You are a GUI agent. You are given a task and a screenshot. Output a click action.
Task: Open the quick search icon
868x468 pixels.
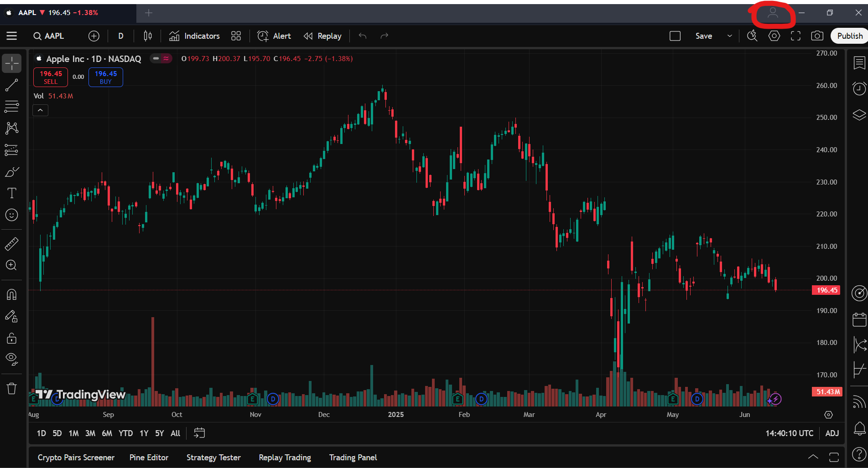click(x=752, y=36)
